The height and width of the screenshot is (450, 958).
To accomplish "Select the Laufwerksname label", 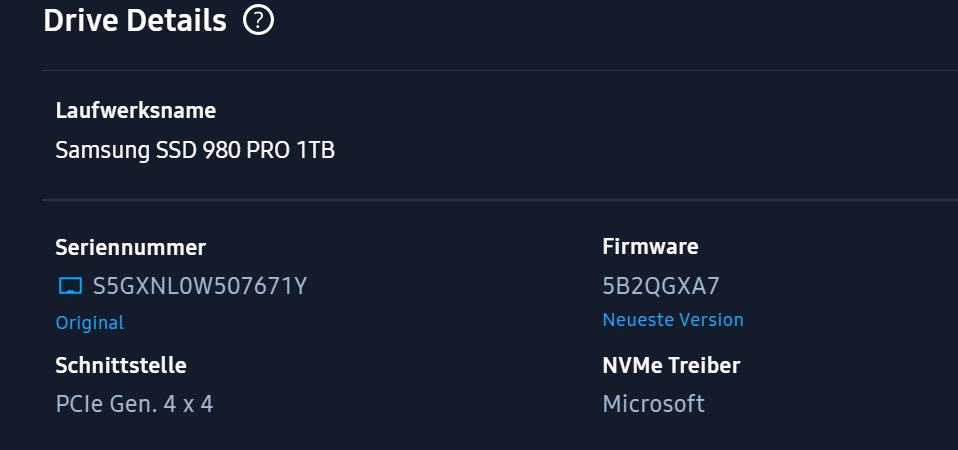I will pos(136,111).
